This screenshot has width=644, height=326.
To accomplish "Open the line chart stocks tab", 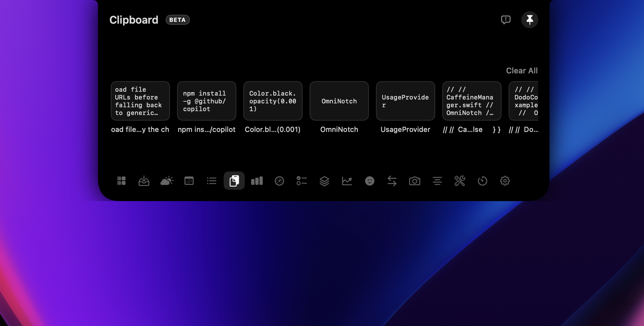I will click(x=347, y=181).
